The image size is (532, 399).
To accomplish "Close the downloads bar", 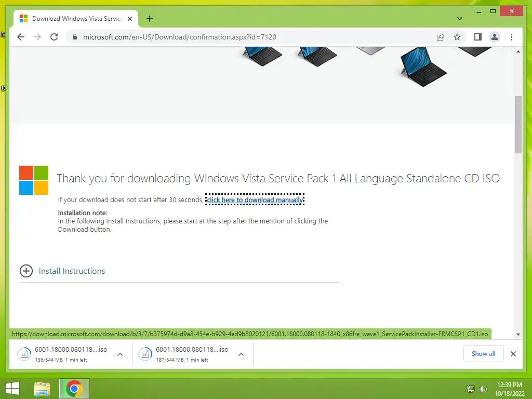I will click(x=513, y=353).
